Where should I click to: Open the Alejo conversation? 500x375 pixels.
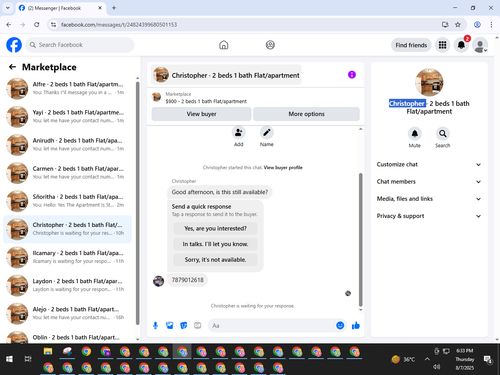coord(68,313)
